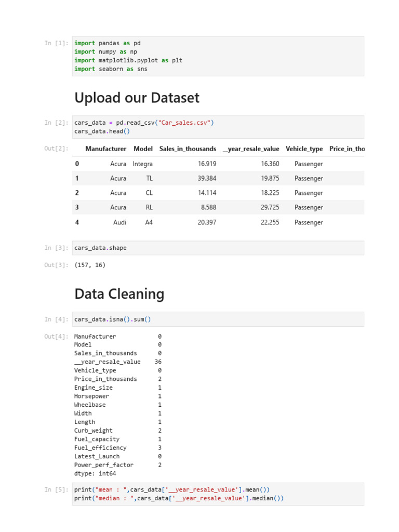Click the Fuel_capacity null count row

[118, 439]
